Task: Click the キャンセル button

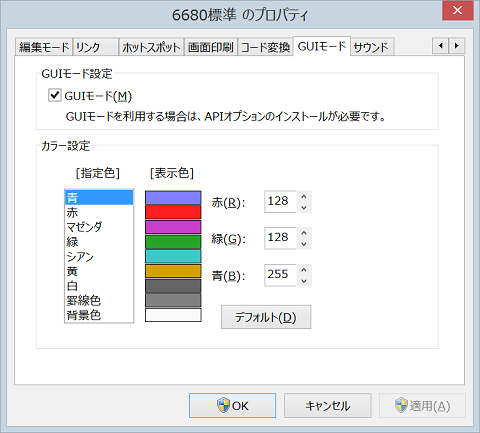Action: click(x=328, y=405)
